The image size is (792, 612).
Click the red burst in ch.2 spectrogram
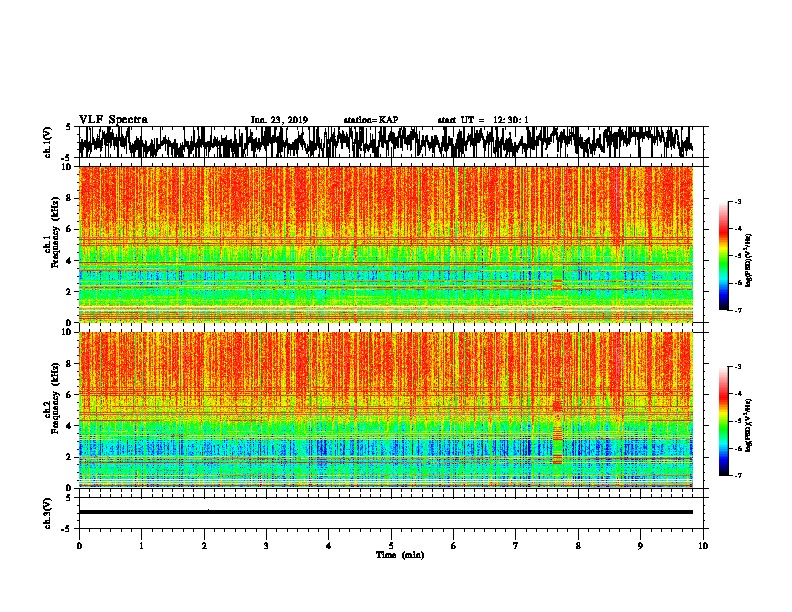coord(557,432)
